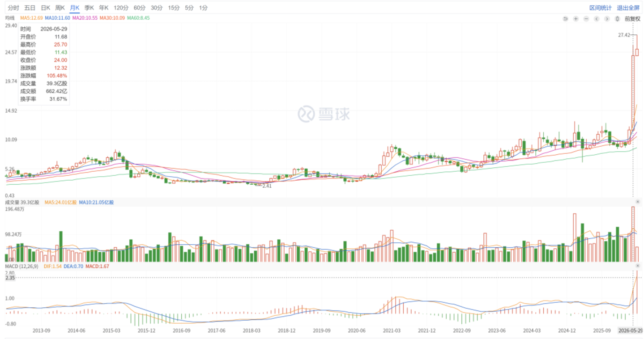The height and width of the screenshot is (339, 644).
Task: Click the 2.41 low price label
Action: [x=267, y=186]
